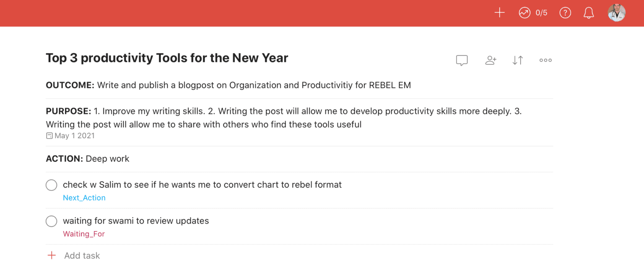Click the ACTION: Deep work line

pos(87,159)
